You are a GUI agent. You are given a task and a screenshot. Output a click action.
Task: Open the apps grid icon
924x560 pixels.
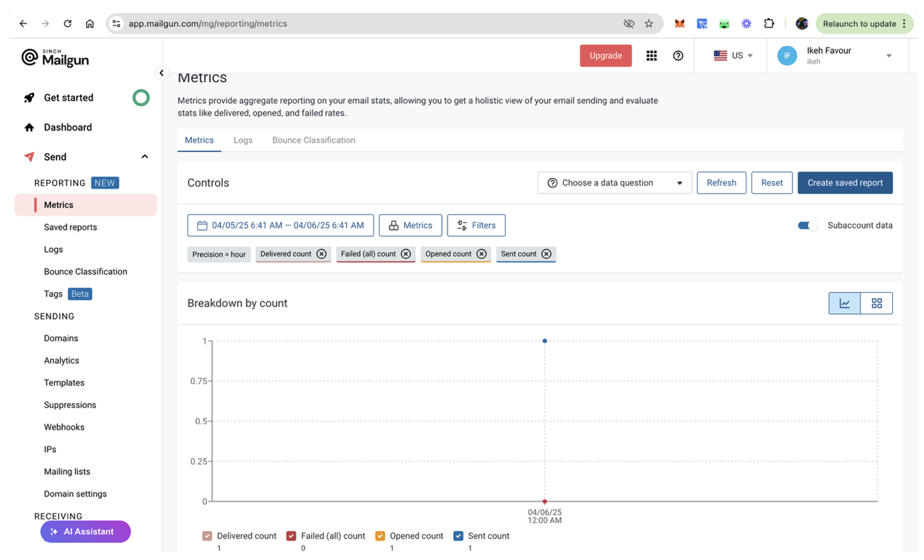(651, 56)
